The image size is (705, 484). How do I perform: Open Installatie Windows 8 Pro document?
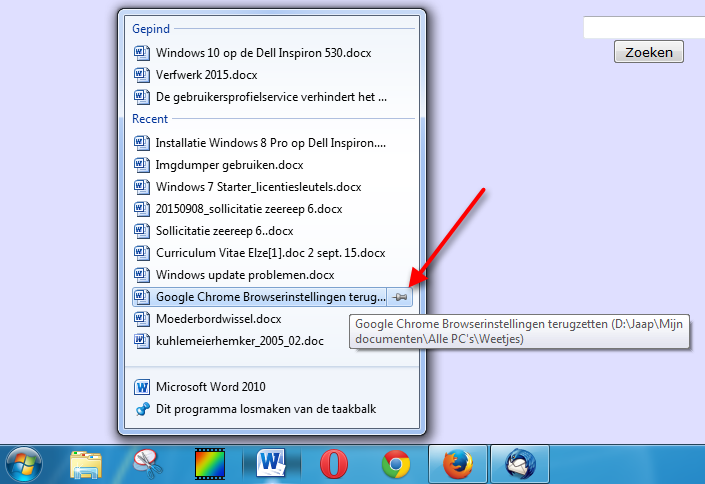[272, 143]
